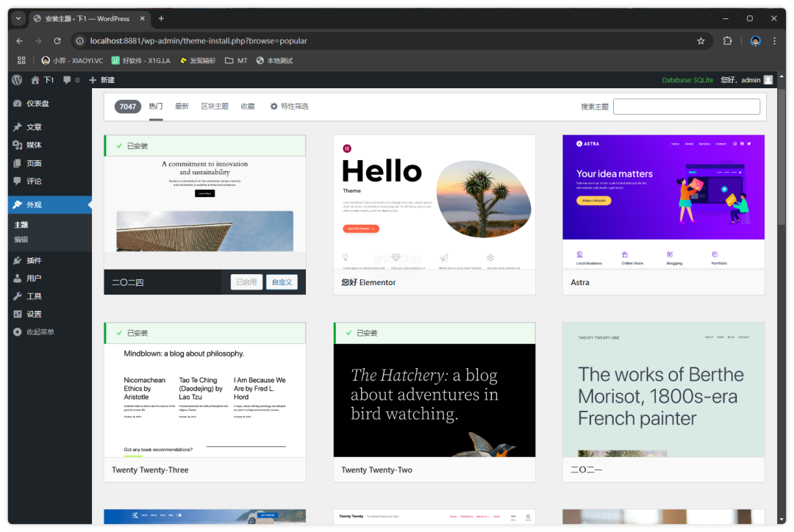This screenshot has width=794, height=532.
Task: Switch to 区块主题 block themes tab
Action: (x=215, y=107)
